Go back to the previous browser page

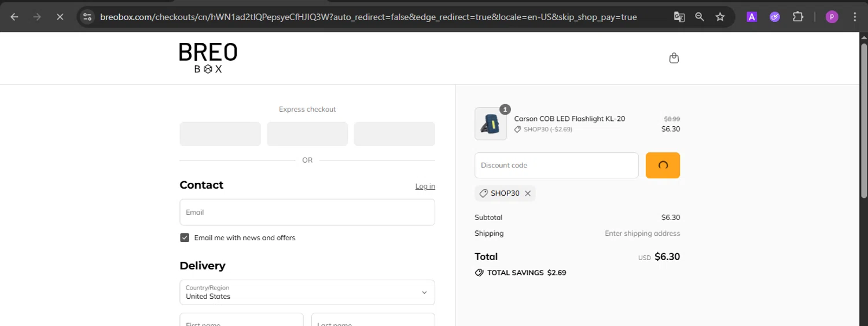(14, 17)
